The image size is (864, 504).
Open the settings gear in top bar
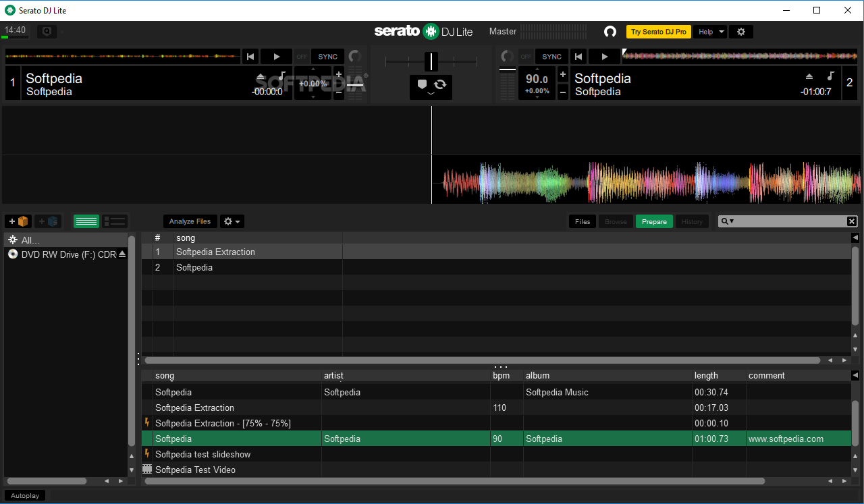[741, 32]
